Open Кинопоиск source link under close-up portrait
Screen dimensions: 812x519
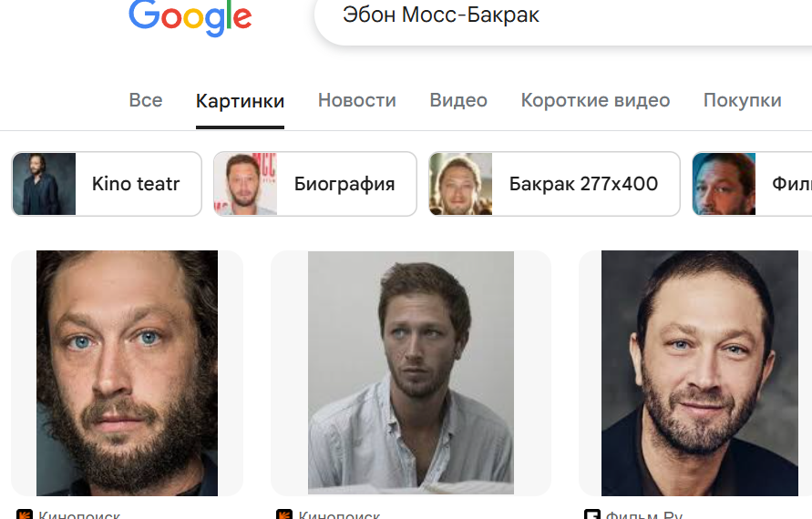tap(79, 514)
